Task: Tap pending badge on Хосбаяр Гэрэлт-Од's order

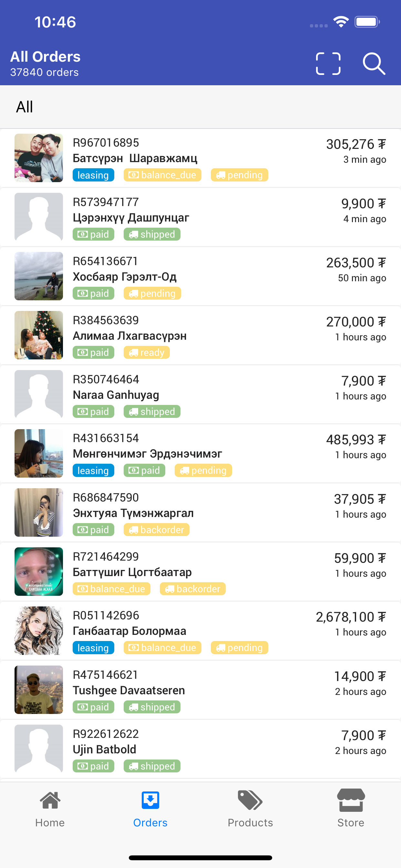Action: pyautogui.click(x=152, y=294)
